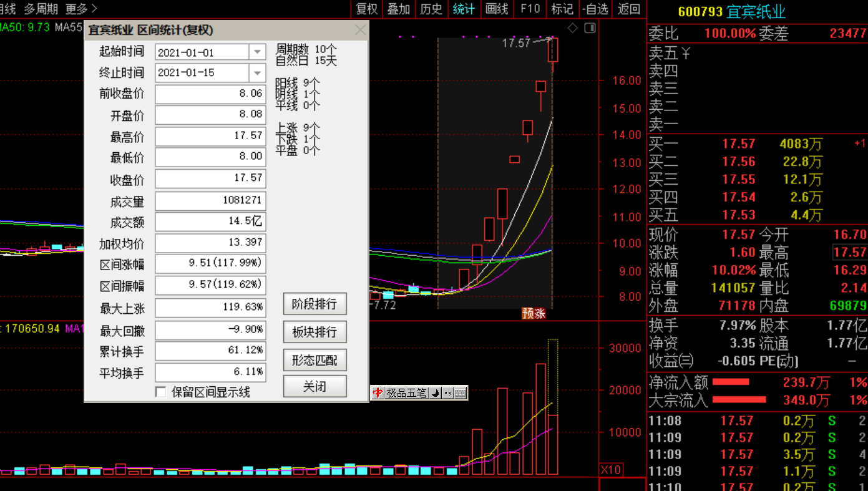This screenshot has width=868, height=491.
Task: Select the 画线 drawing tool item
Action: pyautogui.click(x=497, y=9)
